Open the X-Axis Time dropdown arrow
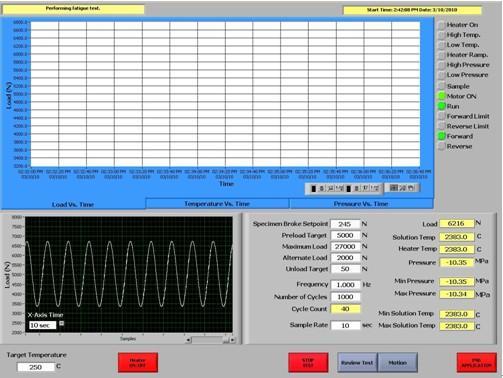Image resolution: width=503 pixels, height=378 pixels. [x=61, y=323]
